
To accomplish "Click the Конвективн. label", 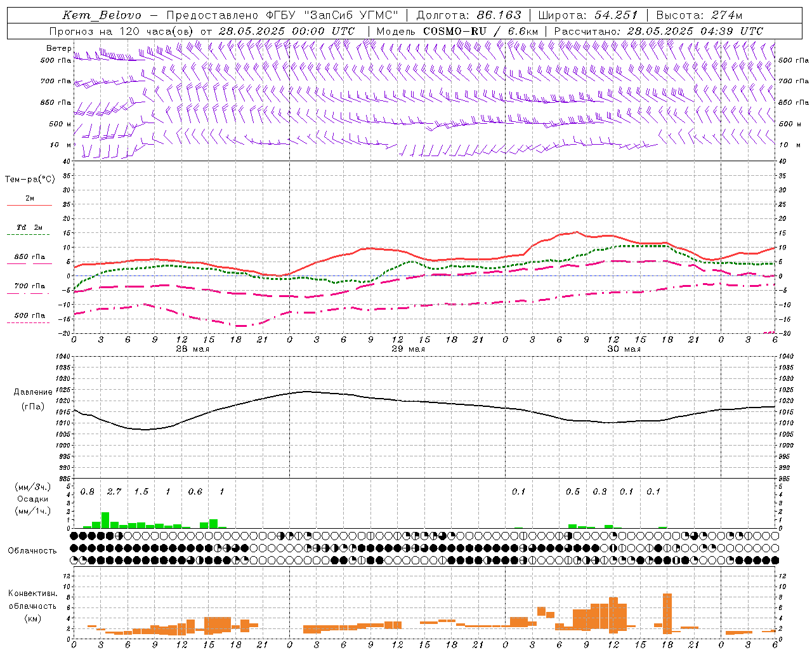I will [32, 593].
